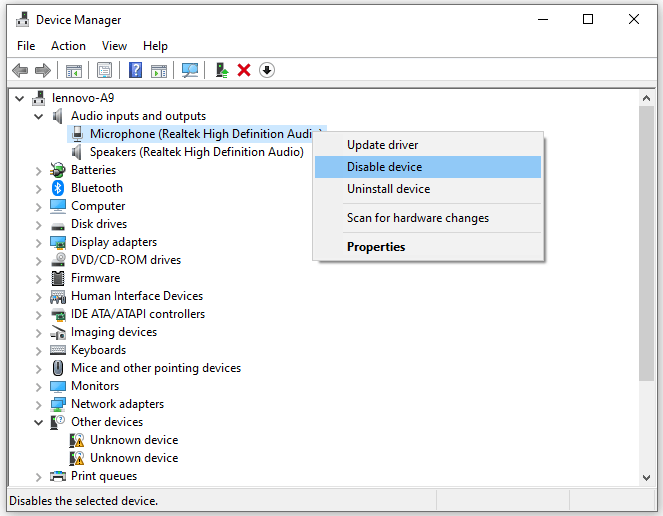Click the Mice and other pointing devices icon
Image resolution: width=663 pixels, height=516 pixels.
coord(58,368)
